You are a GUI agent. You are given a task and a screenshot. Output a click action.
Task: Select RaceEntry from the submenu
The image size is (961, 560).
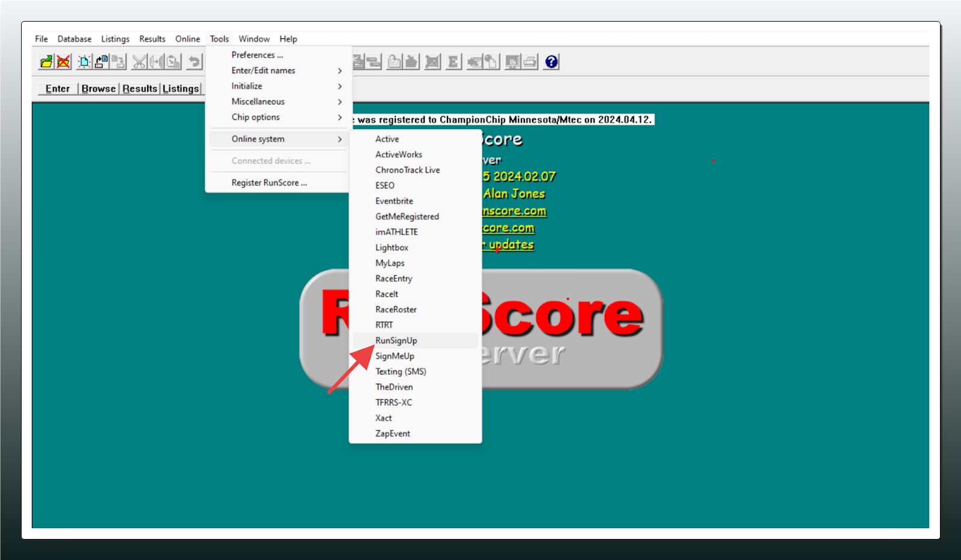(x=415, y=279)
